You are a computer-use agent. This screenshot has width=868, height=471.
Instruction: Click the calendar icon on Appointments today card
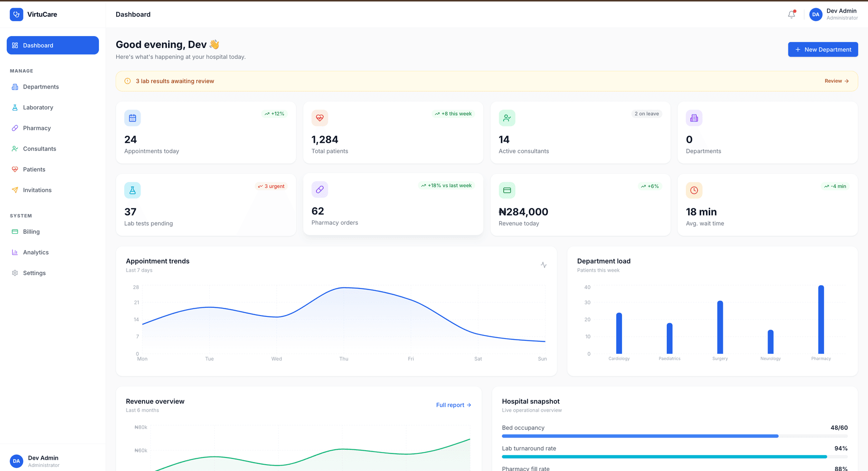click(132, 118)
